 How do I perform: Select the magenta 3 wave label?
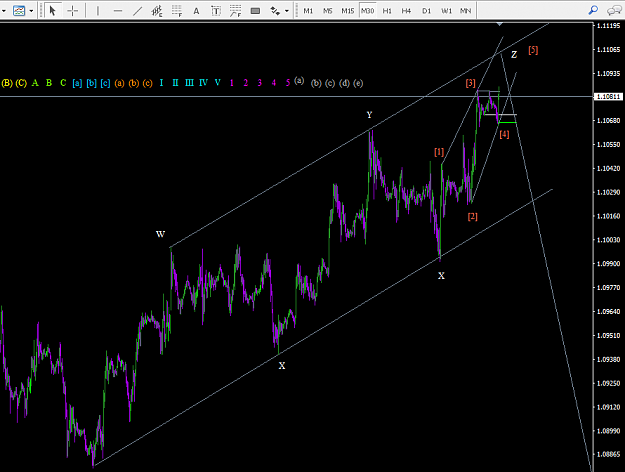pos(259,83)
